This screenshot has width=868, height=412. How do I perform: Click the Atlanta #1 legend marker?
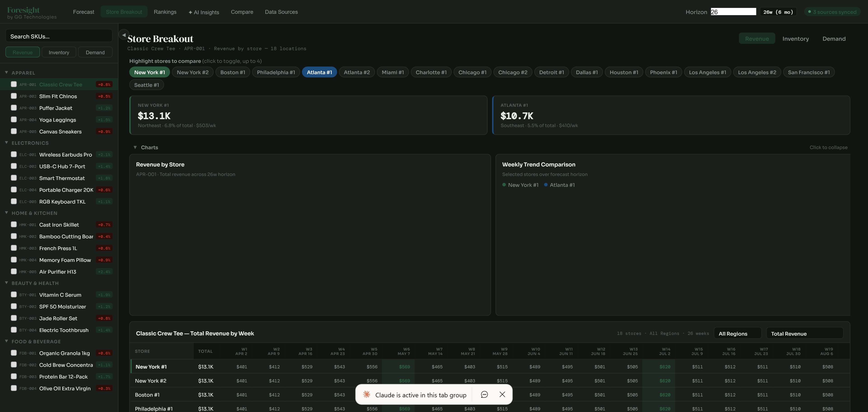tap(546, 185)
